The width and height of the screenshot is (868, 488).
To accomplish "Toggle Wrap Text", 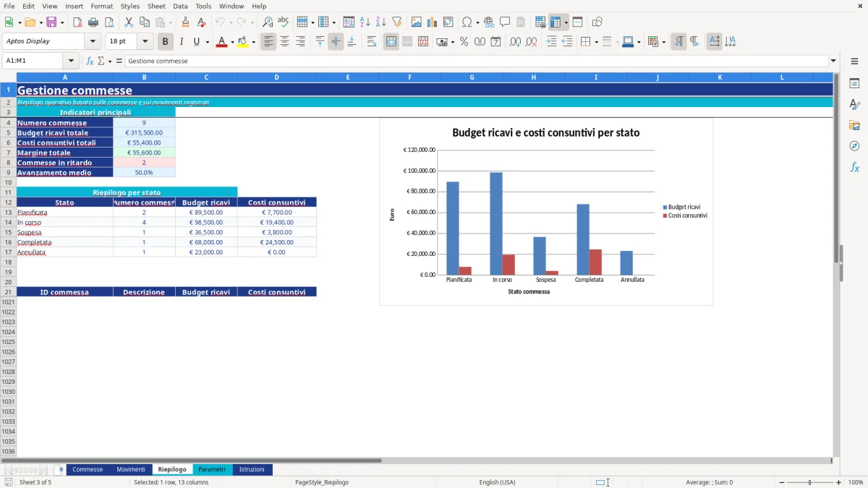I will (372, 42).
